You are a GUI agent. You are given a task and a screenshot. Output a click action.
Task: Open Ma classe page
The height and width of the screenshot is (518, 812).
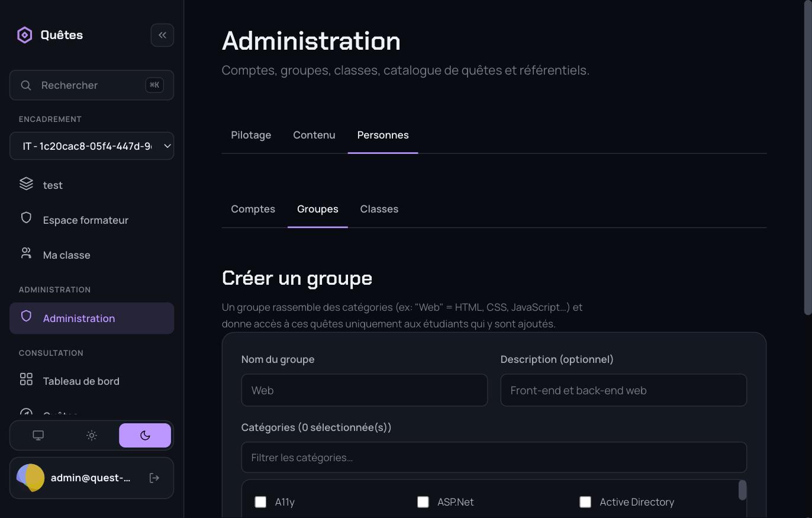[92, 255]
